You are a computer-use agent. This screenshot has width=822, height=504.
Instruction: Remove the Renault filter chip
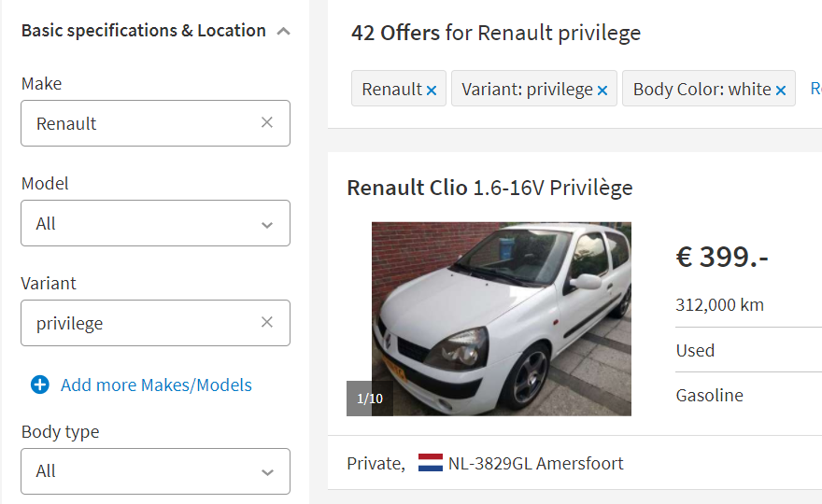tap(432, 91)
